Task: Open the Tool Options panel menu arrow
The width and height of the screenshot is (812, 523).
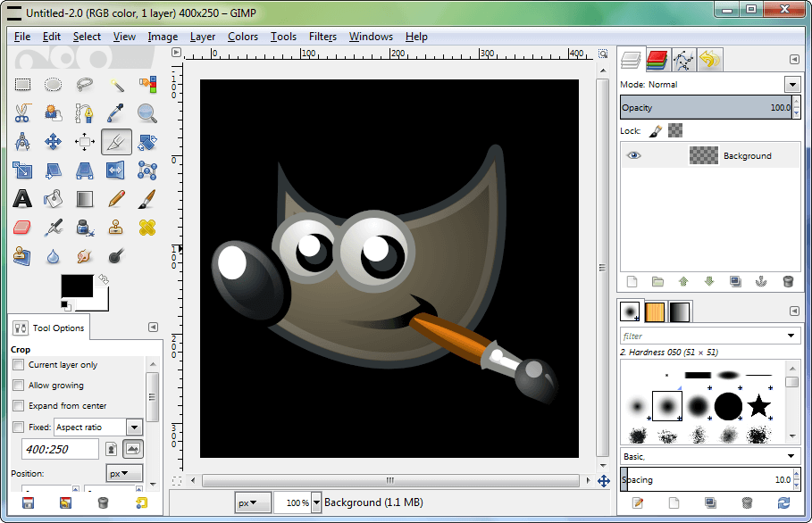Action: 153,327
